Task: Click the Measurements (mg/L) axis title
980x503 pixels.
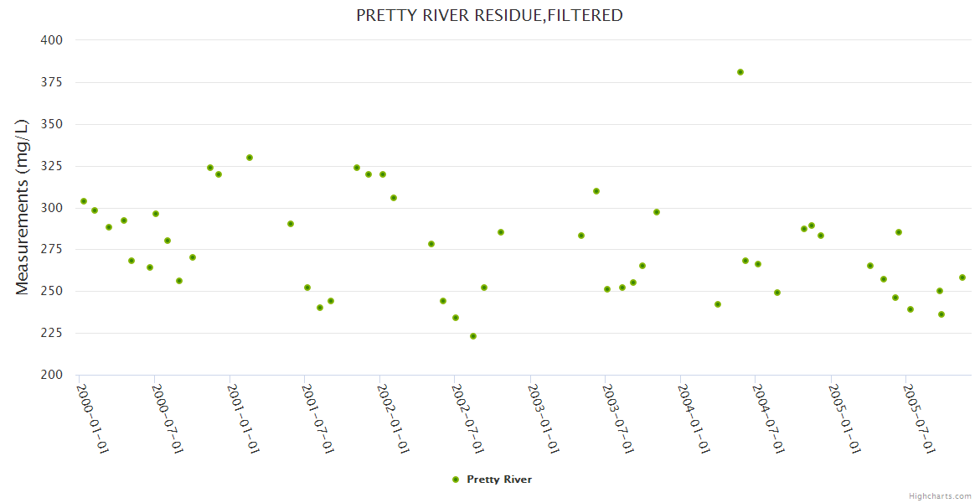Action: [x=23, y=206]
